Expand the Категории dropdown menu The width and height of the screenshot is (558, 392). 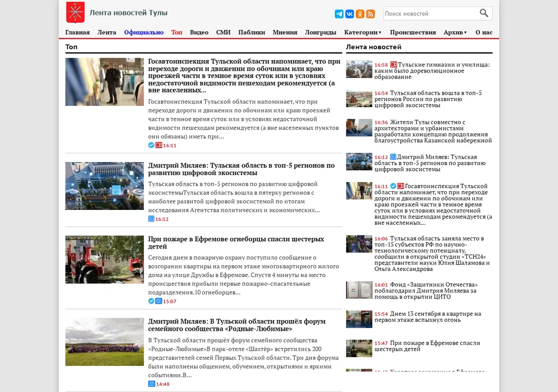click(363, 32)
